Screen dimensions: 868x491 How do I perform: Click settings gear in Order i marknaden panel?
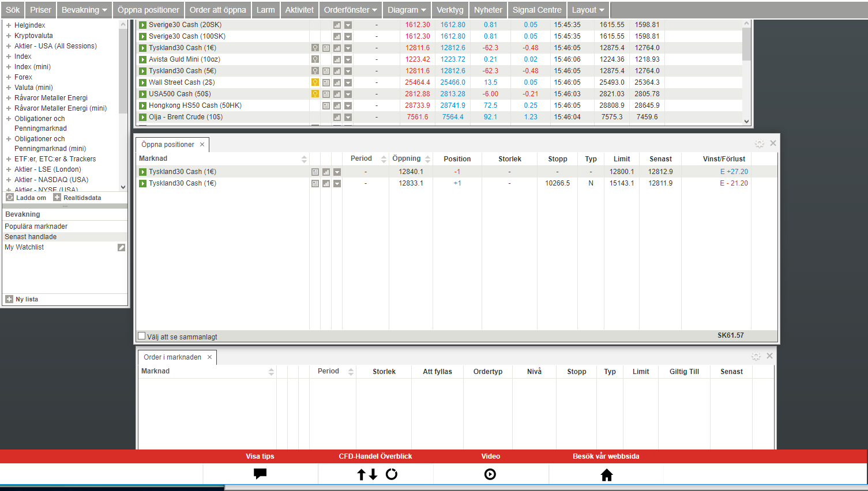point(756,356)
